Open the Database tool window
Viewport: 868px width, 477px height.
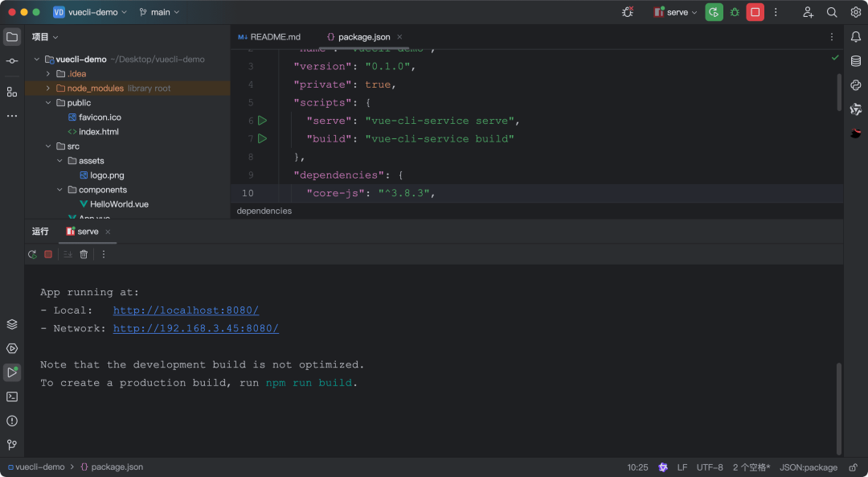click(856, 61)
